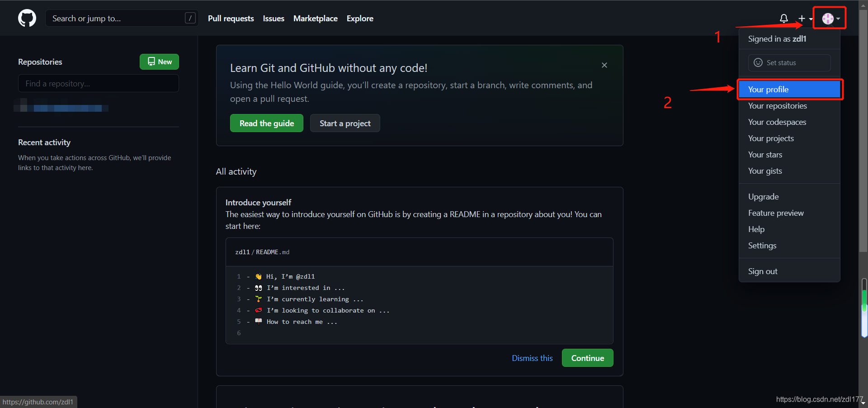868x408 pixels.
Task: Open the Explore page
Action: [360, 19]
